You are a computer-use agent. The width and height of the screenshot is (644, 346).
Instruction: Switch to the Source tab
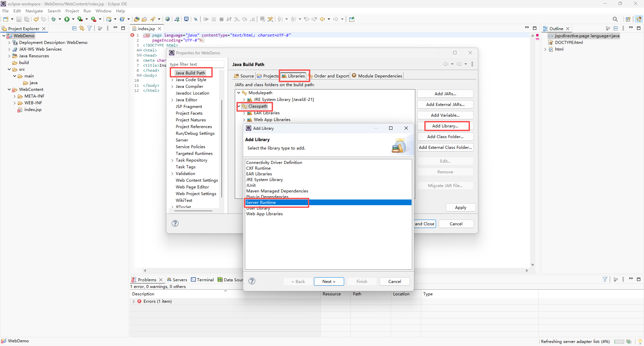pos(244,76)
